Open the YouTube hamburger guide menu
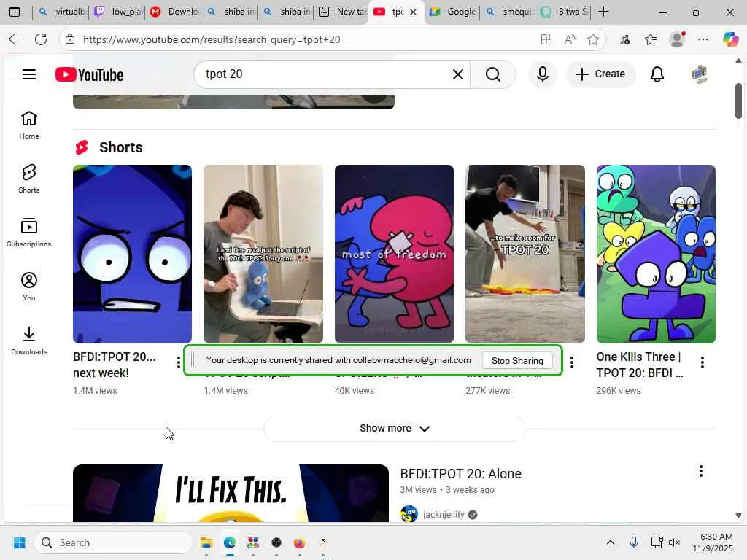Image resolution: width=747 pixels, height=560 pixels. coord(29,74)
